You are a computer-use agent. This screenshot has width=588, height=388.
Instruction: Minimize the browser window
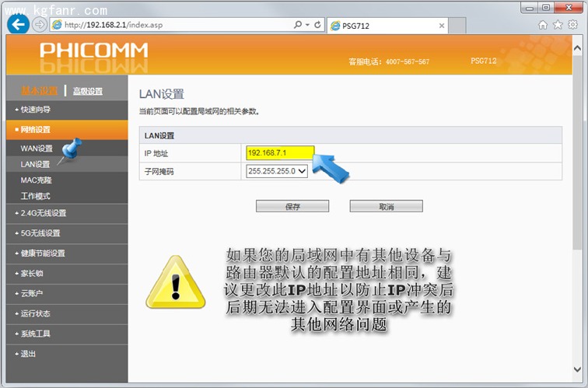tap(529, 9)
